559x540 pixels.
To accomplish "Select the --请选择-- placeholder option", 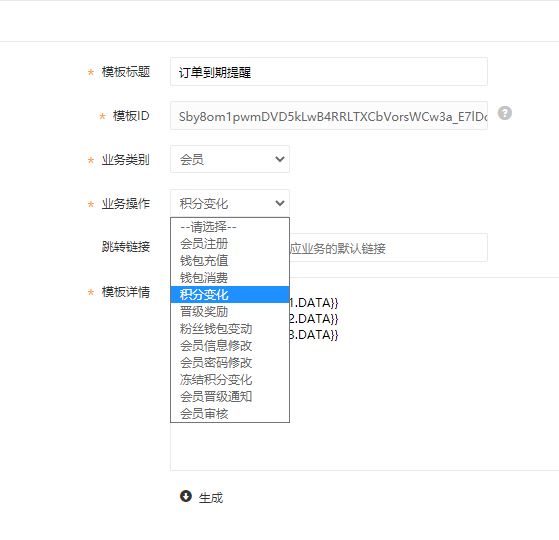I will 230,227.
